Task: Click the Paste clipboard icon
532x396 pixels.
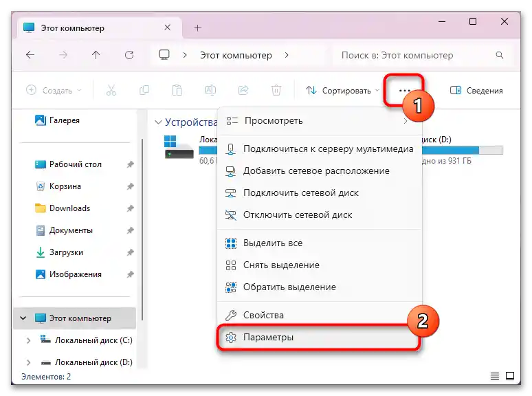Action: [177, 90]
